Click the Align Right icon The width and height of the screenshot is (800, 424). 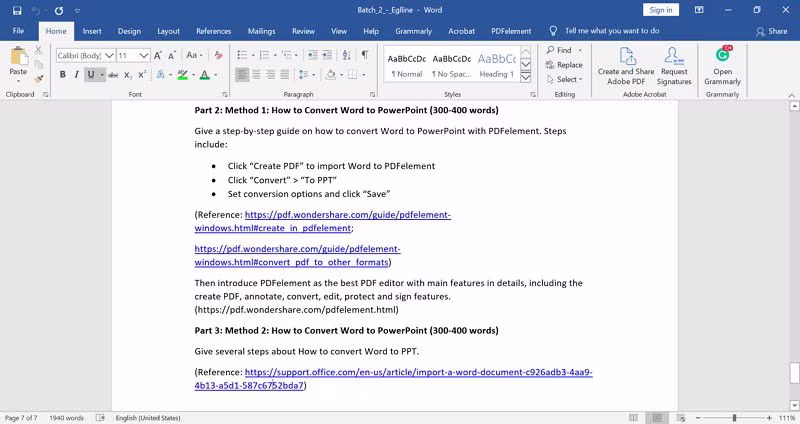pos(270,75)
